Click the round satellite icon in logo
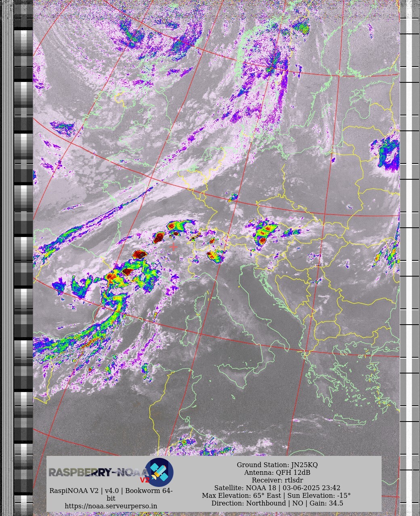 (x=159, y=472)
